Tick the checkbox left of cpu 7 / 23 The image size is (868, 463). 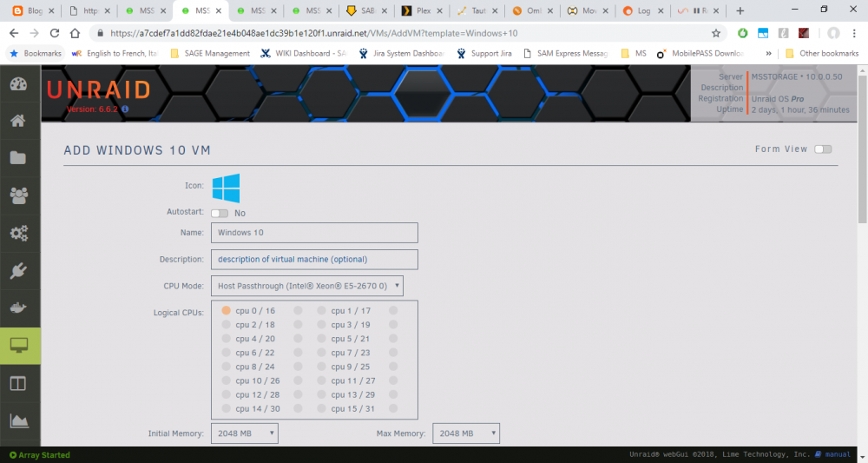pos(321,352)
